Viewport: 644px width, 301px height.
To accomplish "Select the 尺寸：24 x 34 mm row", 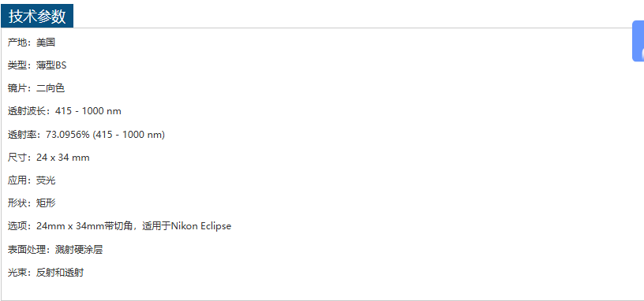I will 48,158.
